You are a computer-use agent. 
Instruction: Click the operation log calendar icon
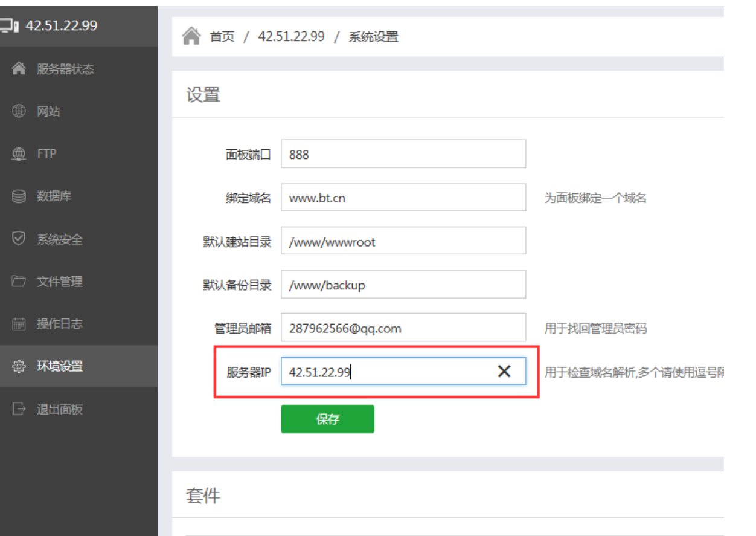coord(19,324)
